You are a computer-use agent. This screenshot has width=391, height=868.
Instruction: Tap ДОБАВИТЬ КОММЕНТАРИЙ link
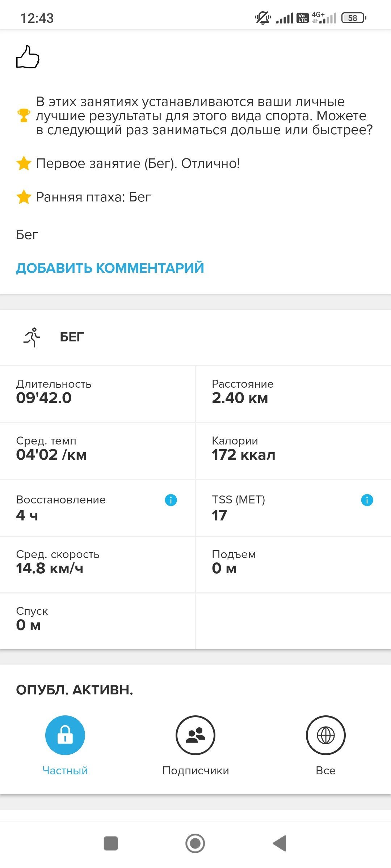pyautogui.click(x=110, y=268)
